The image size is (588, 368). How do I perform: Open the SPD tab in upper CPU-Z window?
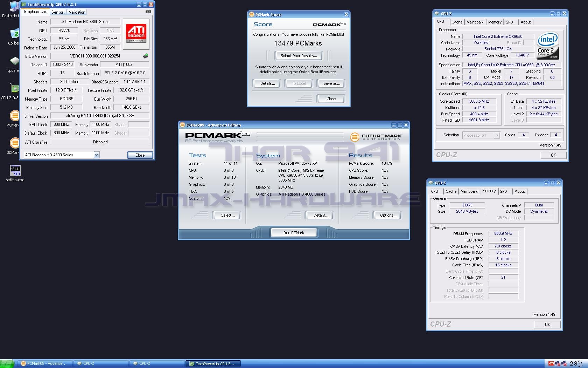click(x=510, y=22)
